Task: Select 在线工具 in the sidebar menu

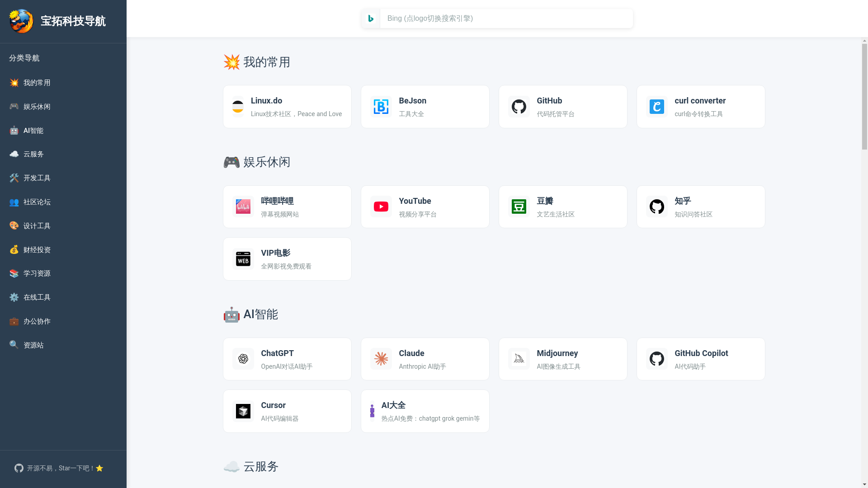Action: pyautogui.click(x=63, y=297)
